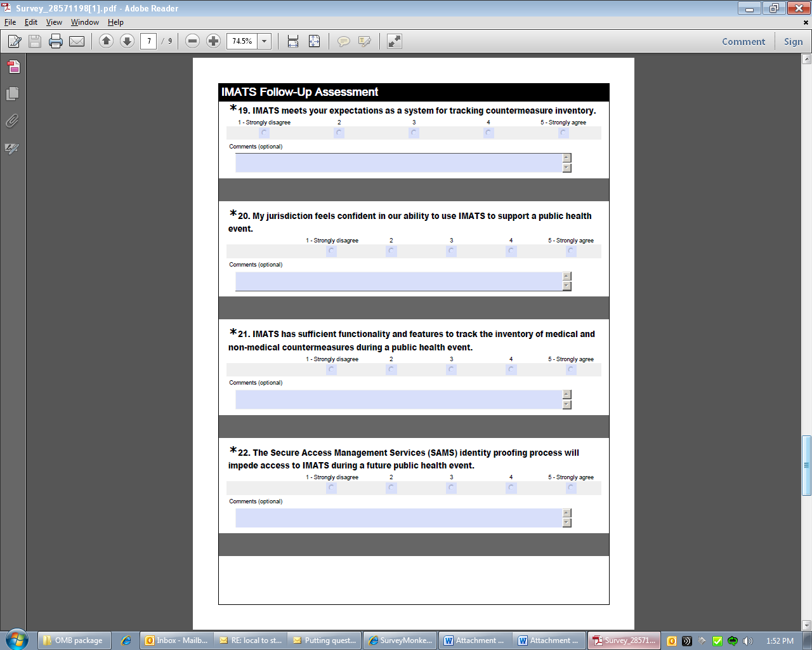
Task: Click question 22 comments text box
Action: coord(399,518)
